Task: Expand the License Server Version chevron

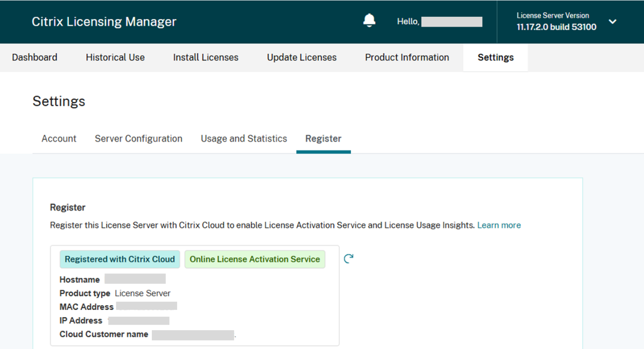Action: click(613, 21)
